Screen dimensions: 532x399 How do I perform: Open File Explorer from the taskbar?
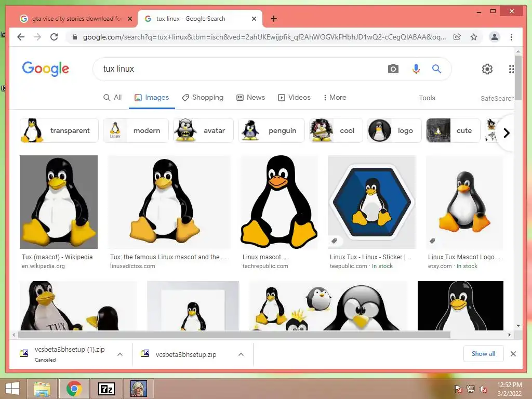click(42, 389)
